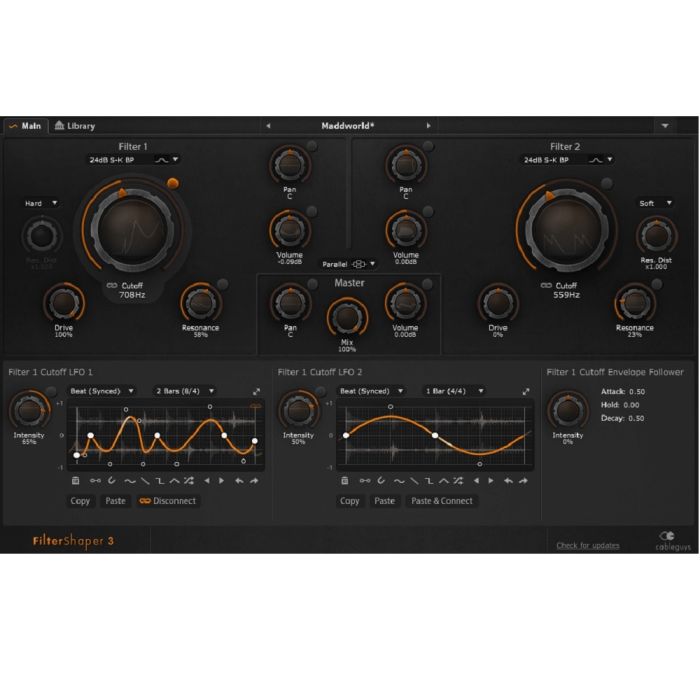
Task: Click the Disconnect button
Action: coord(168,501)
